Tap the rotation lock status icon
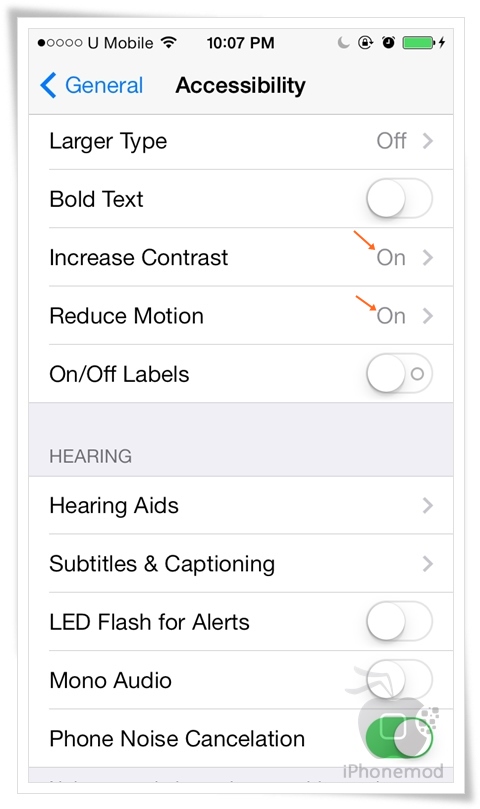The height and width of the screenshot is (809, 480). click(x=365, y=42)
